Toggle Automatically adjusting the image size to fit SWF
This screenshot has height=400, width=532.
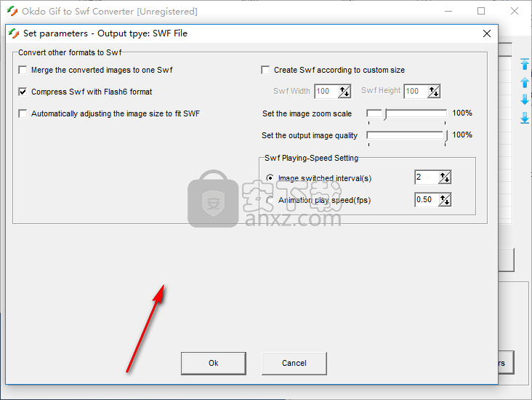(23, 113)
